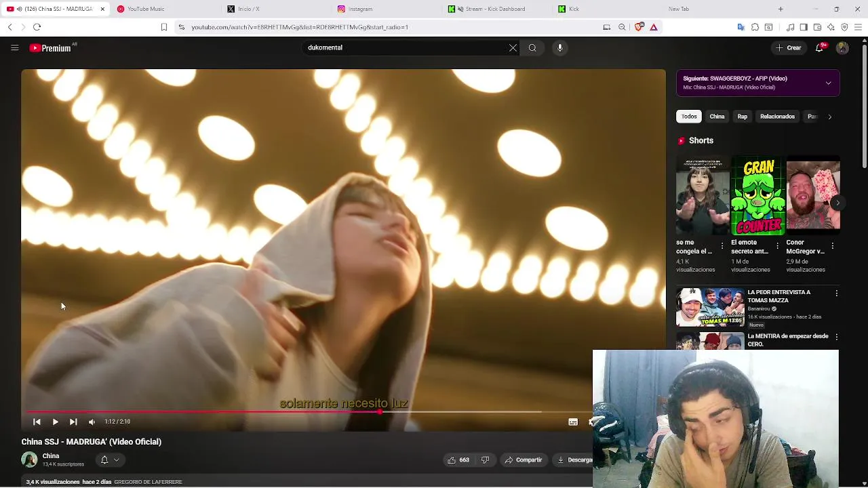868x488 pixels.
Task: Open the 'se me congela el' short
Action: coord(703,195)
